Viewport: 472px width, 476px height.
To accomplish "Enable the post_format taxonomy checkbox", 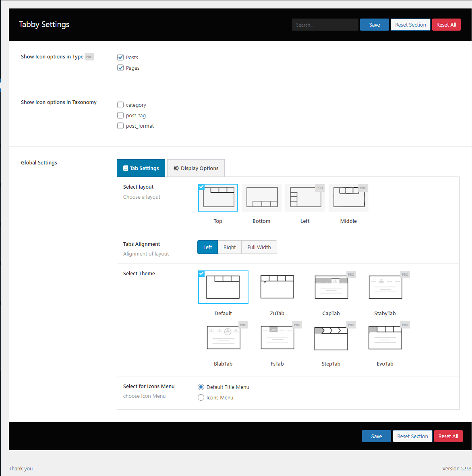I will pyautogui.click(x=120, y=126).
